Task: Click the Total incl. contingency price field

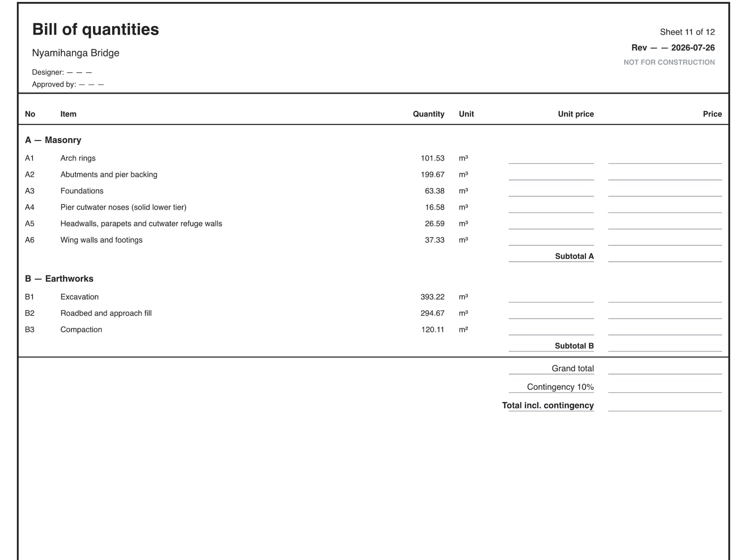Action: click(x=665, y=406)
